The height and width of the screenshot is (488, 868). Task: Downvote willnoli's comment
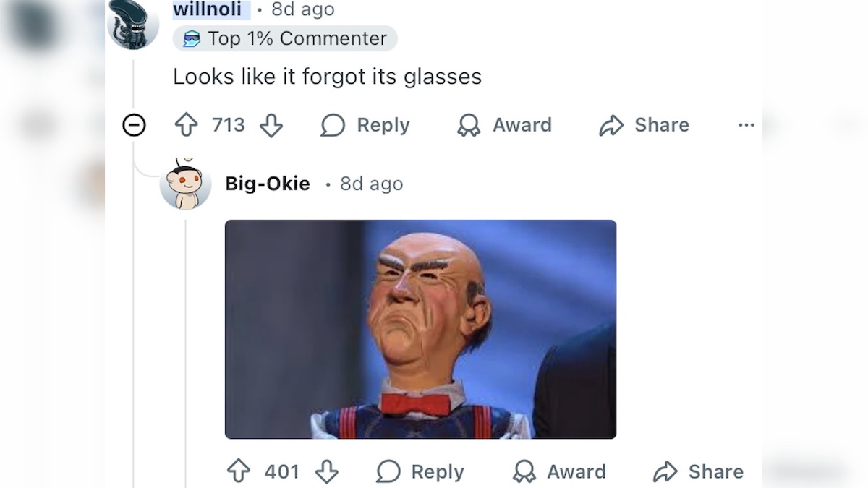click(x=271, y=126)
